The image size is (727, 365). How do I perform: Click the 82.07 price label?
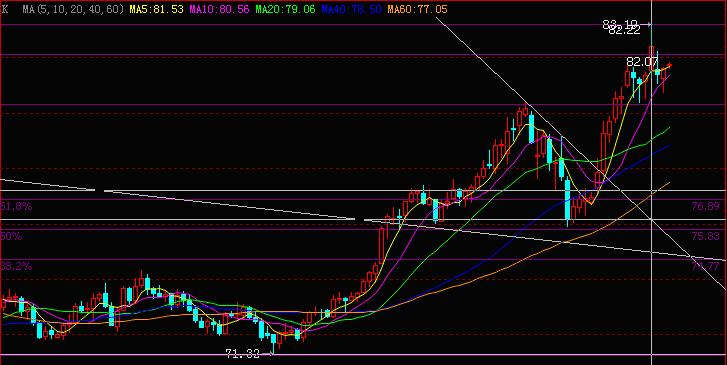click(642, 62)
